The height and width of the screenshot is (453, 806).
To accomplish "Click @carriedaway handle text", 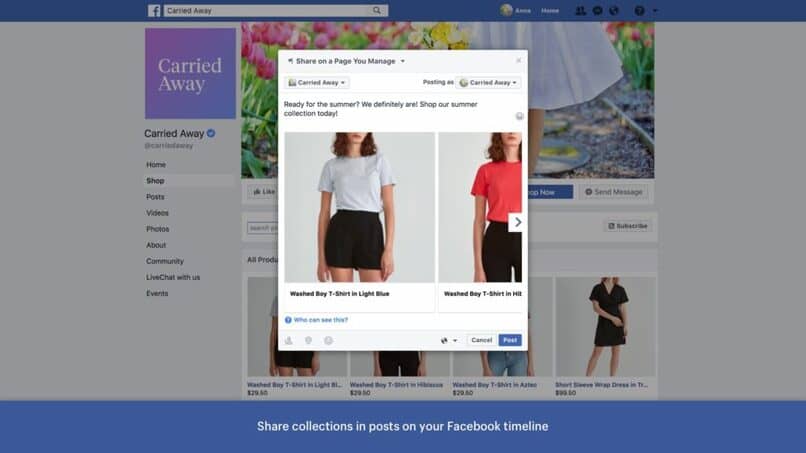I will 169,146.
